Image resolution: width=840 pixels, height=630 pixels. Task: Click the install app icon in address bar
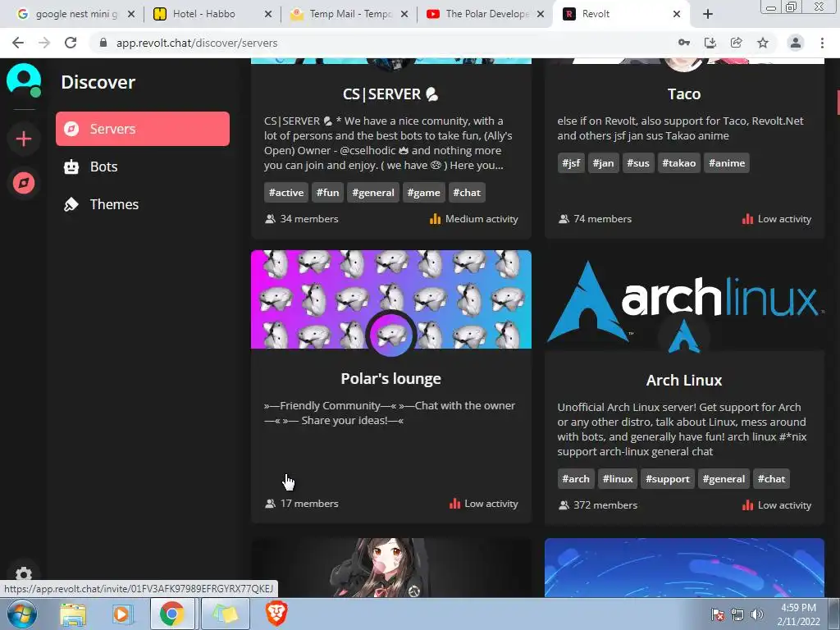coord(710,43)
